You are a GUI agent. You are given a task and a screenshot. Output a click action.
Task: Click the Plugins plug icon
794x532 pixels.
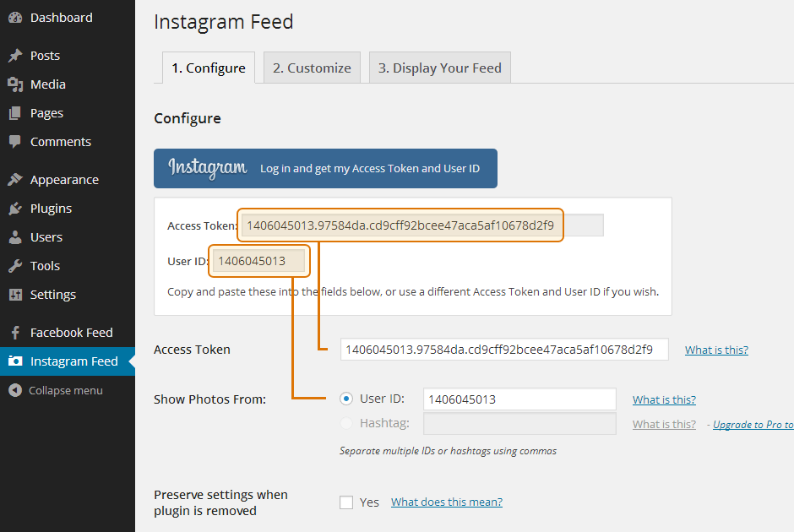coord(15,209)
